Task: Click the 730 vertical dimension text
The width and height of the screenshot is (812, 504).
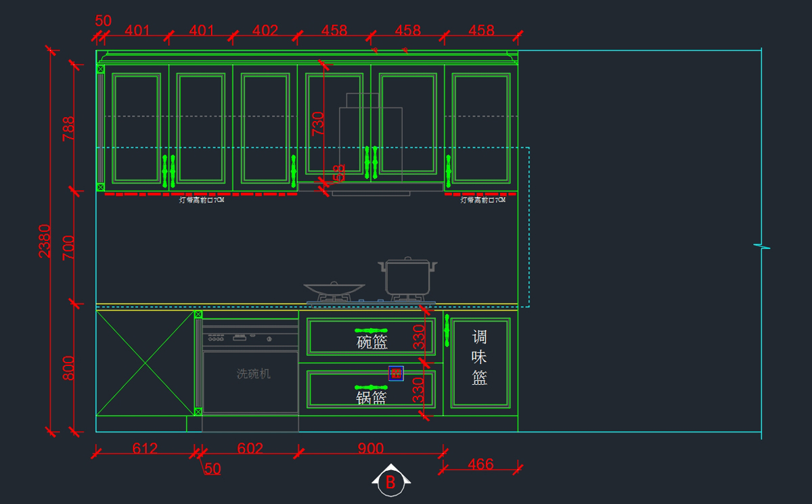Action: 318,123
